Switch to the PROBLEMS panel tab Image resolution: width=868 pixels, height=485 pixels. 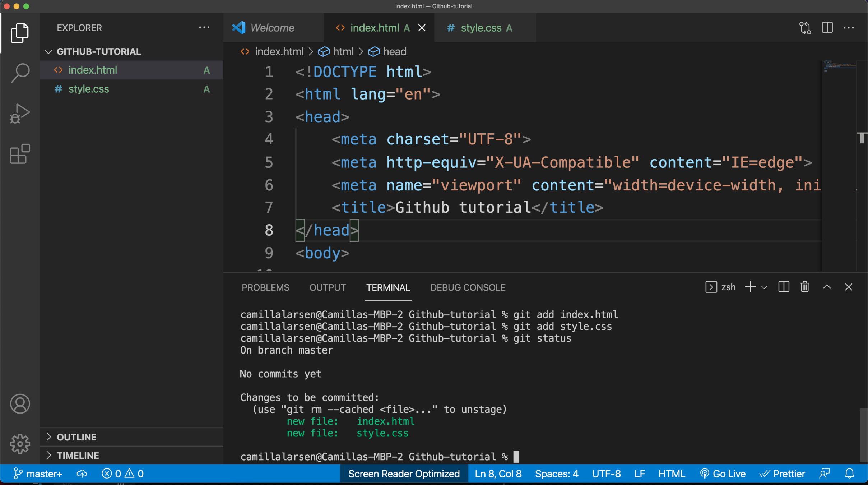tap(265, 287)
